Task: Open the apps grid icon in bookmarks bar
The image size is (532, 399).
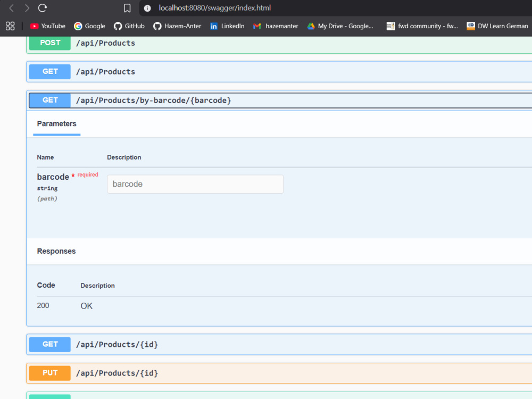Action: tap(11, 26)
